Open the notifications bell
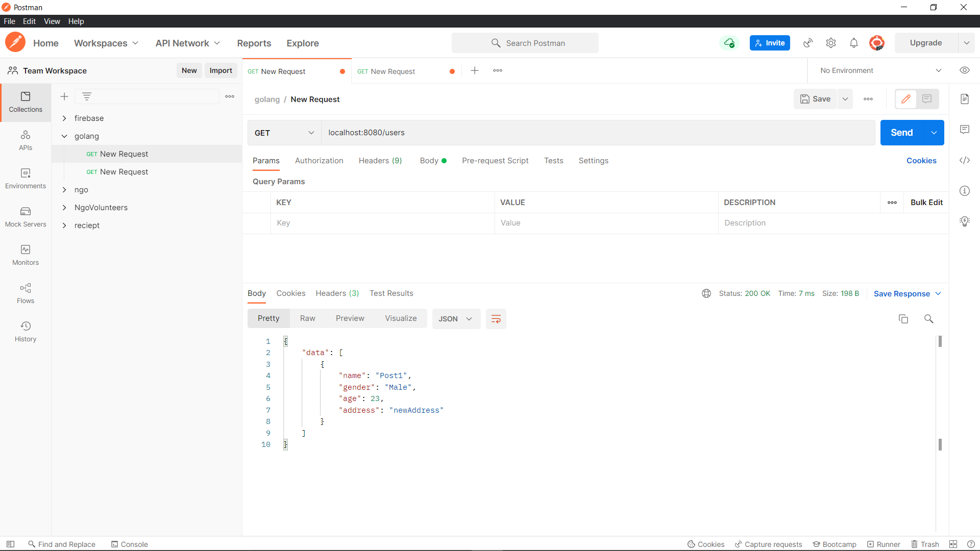The height and width of the screenshot is (551, 980). click(854, 43)
